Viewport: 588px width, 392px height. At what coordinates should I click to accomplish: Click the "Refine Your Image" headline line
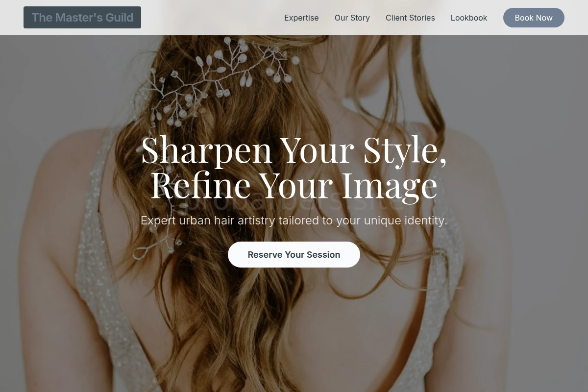[294, 185]
